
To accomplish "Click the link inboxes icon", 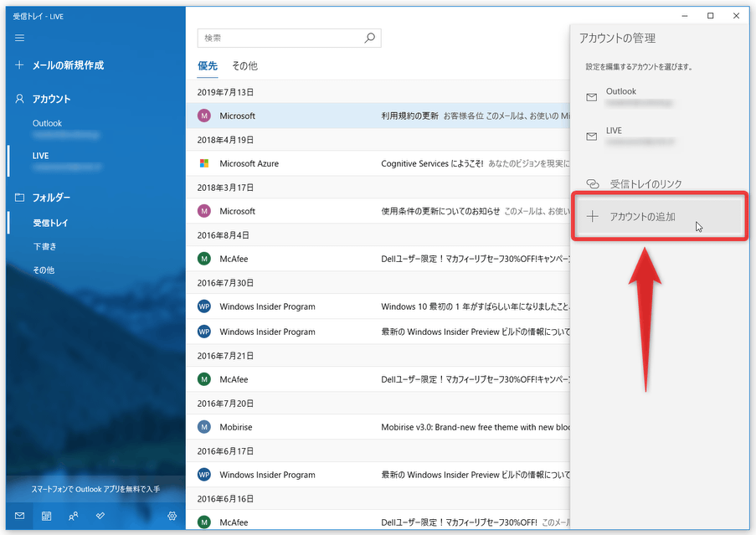I will (x=593, y=183).
